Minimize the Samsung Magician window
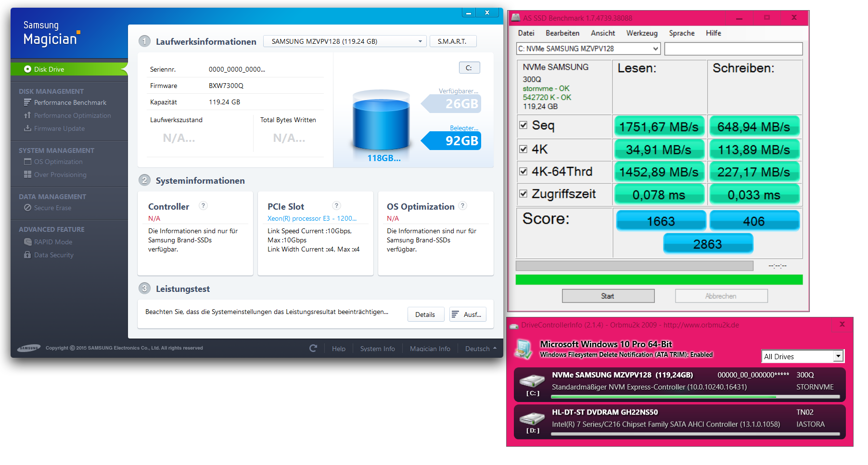 [469, 13]
